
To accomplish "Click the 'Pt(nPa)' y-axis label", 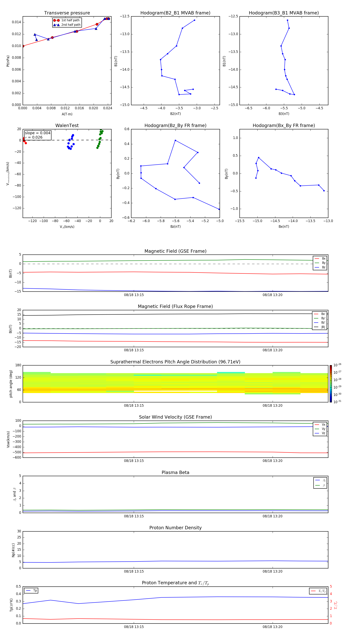I will pyautogui.click(x=8, y=61).
